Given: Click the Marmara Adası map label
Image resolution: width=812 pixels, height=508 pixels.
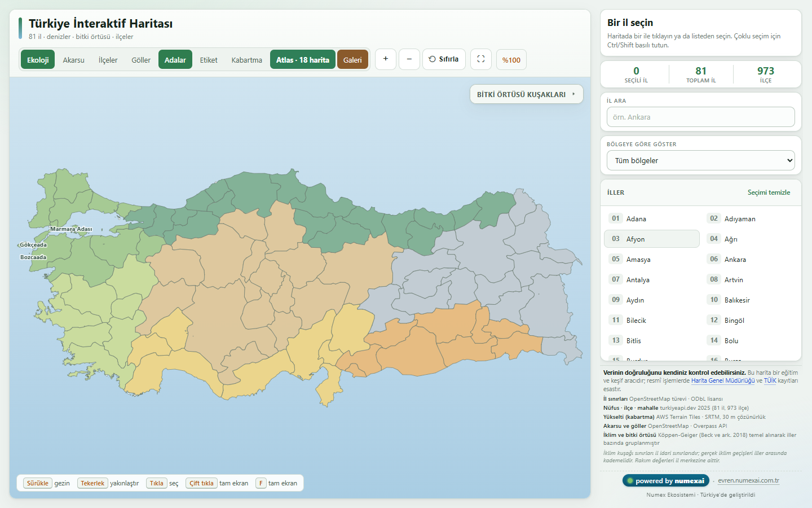Looking at the screenshot, I should click(x=71, y=229).
